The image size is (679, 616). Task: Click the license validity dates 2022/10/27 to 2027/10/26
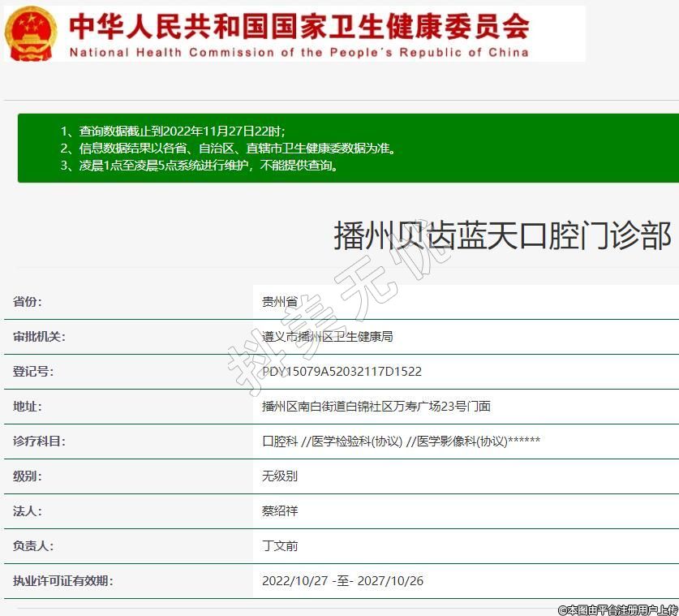pyautogui.click(x=342, y=581)
